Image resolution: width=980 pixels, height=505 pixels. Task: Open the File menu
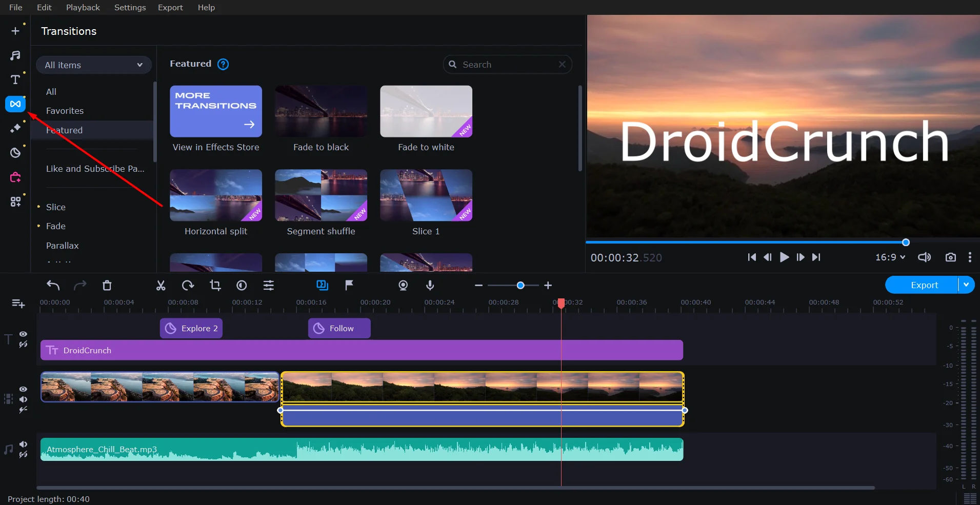click(x=16, y=7)
